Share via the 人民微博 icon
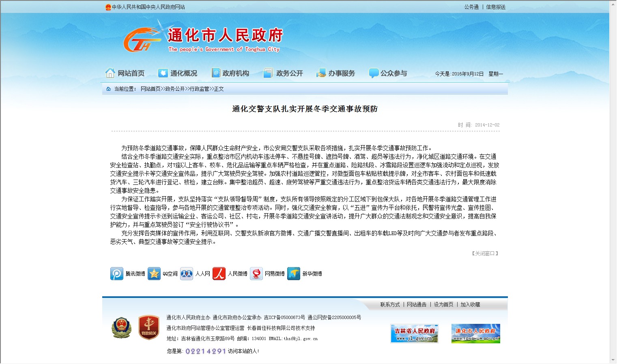Image resolution: width=617 pixels, height=364 pixels. [x=219, y=274]
